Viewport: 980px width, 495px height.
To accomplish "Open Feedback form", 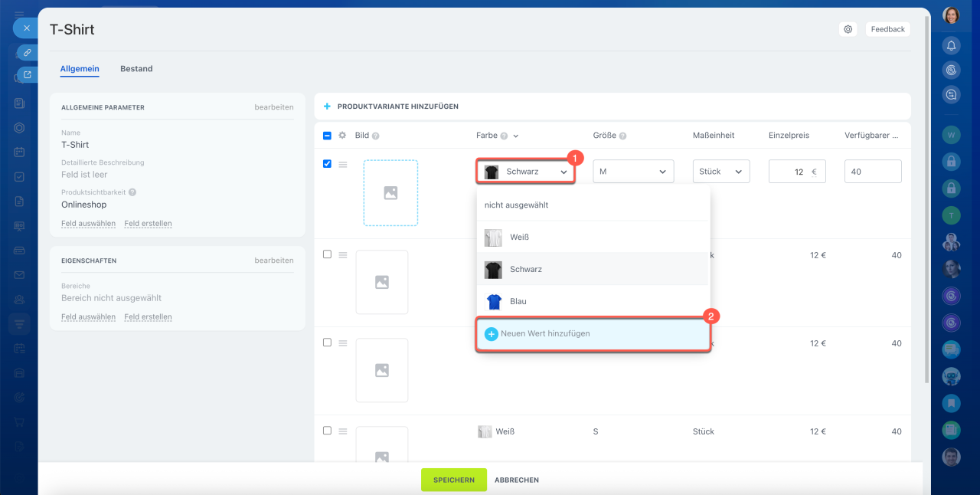I will pos(887,29).
